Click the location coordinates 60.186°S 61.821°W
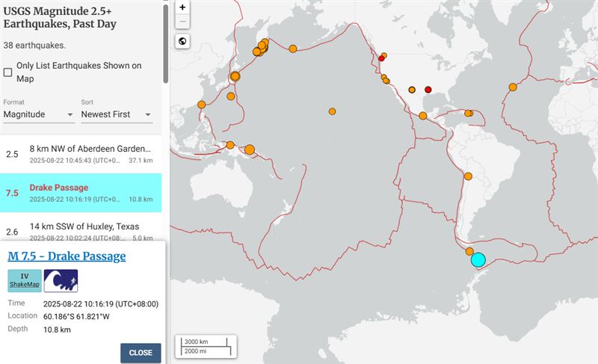Image resolution: width=598 pixels, height=364 pixels. pos(76,316)
